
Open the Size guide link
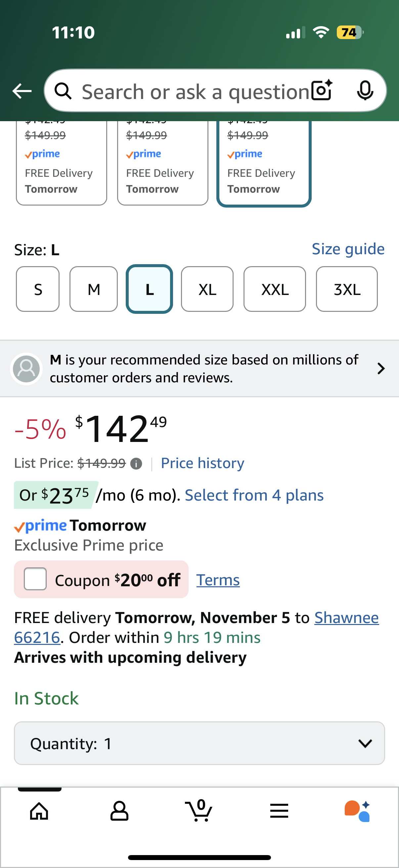(348, 249)
